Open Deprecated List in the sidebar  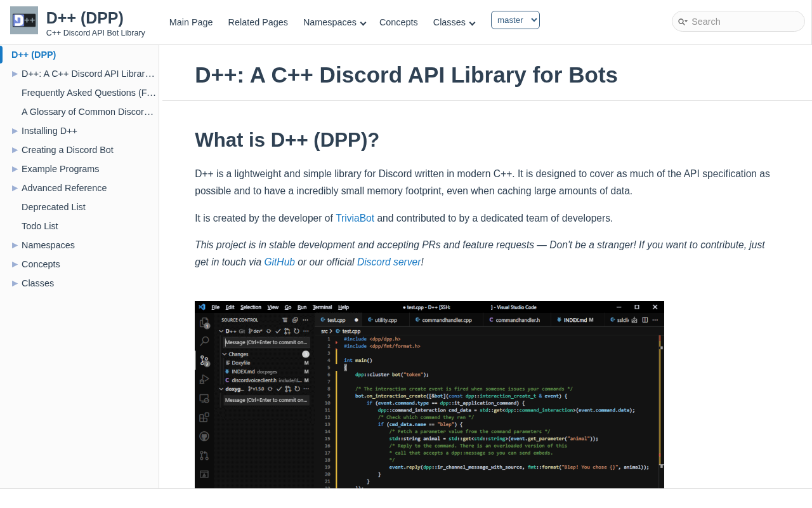[x=53, y=207]
